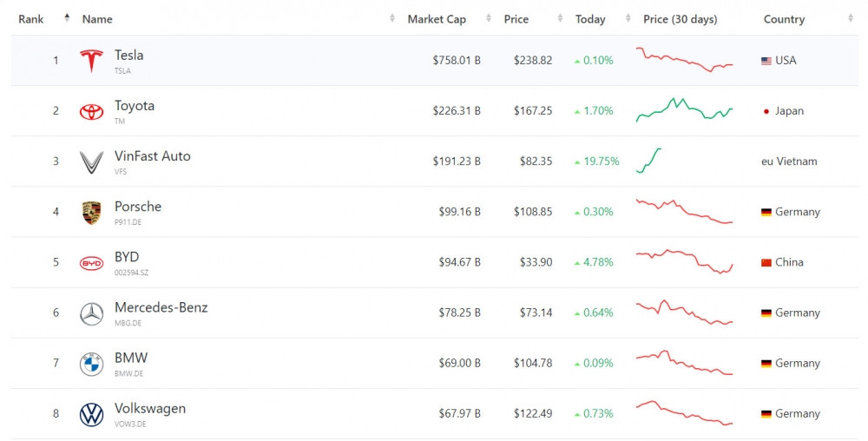Click the MBG.DE ticker symbol
Viewport: 868px width, 441px height.
tap(128, 323)
